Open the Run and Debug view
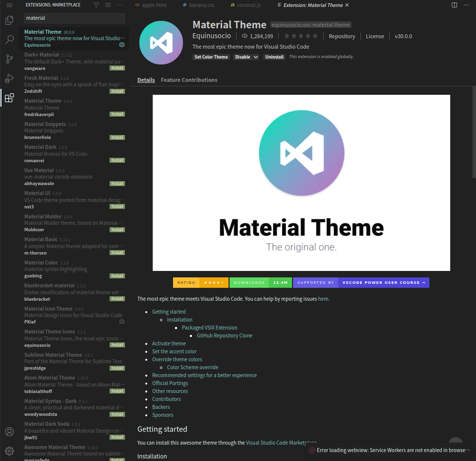476x461 pixels. [x=9, y=78]
